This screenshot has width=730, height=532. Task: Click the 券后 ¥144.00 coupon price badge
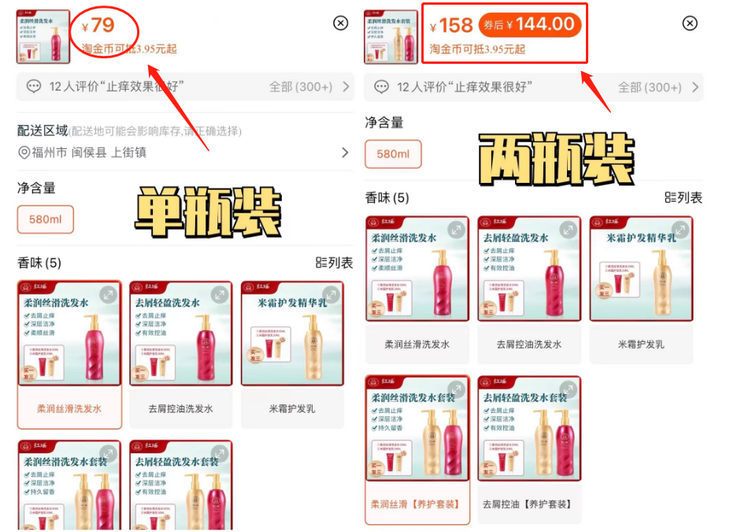pyautogui.click(x=530, y=24)
